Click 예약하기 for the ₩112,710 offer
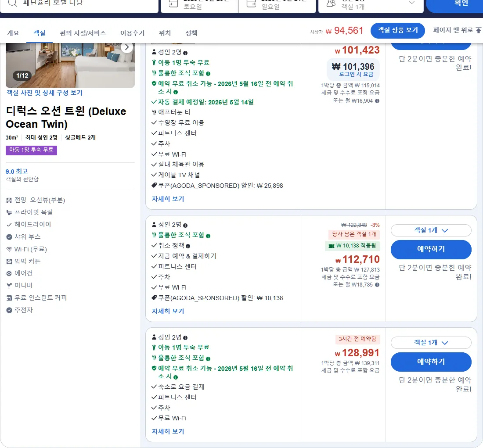Image resolution: width=483 pixels, height=448 pixels. 431,249
